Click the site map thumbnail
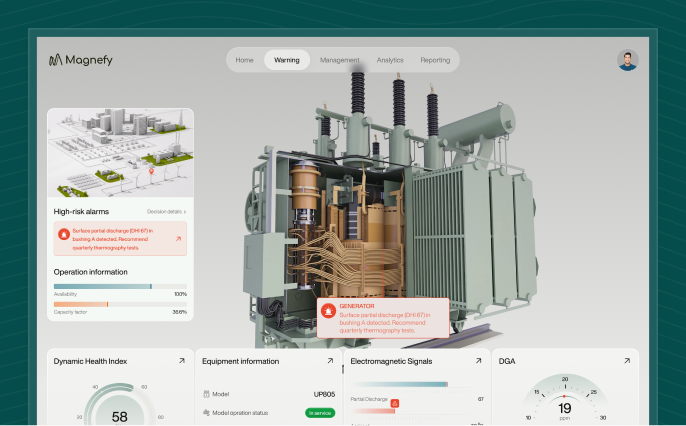Image resolution: width=686 pixels, height=426 pixels. pos(120,153)
